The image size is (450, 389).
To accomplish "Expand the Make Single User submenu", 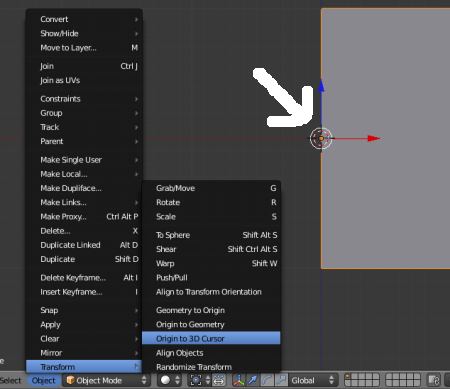I will click(84, 160).
